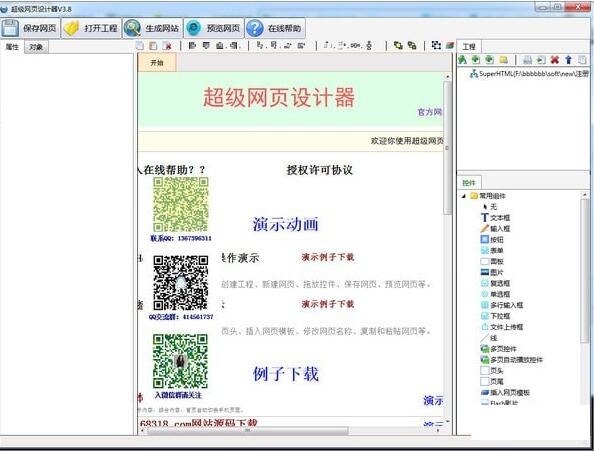This screenshot has width=594, height=451.
Task: Select the 单选框 radio button control
Action: 496,294
